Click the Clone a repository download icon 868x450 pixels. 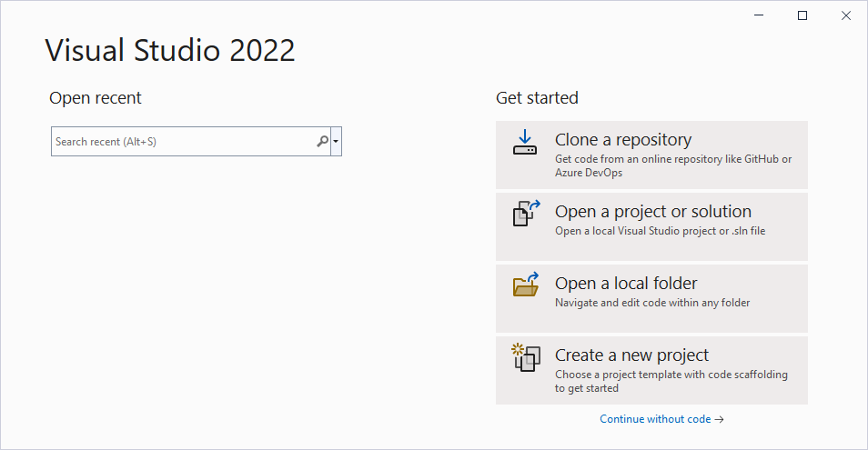[x=525, y=142]
